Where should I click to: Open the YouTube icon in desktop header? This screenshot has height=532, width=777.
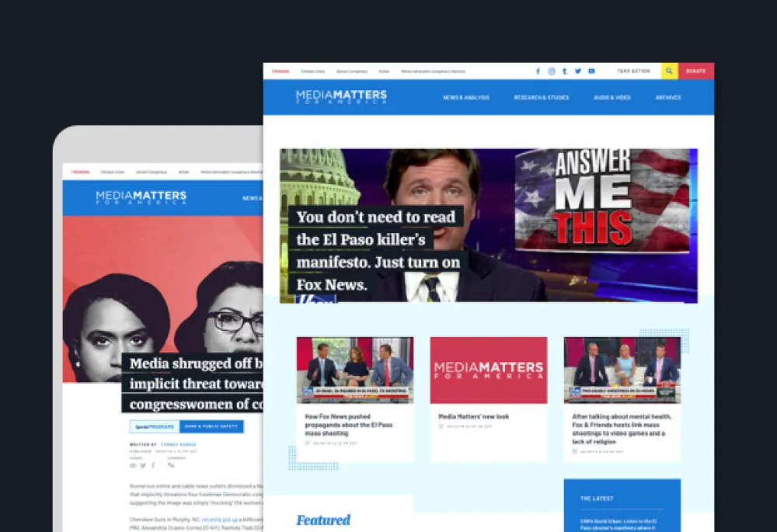click(591, 71)
